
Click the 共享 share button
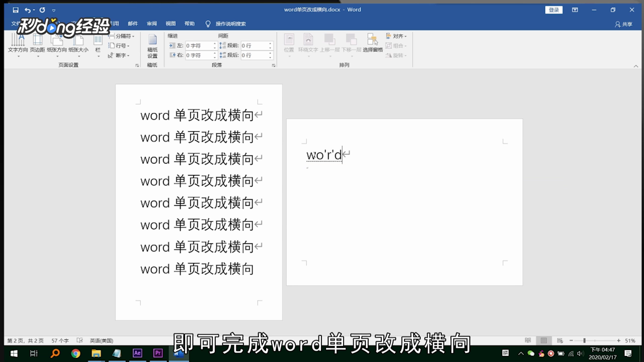(624, 24)
